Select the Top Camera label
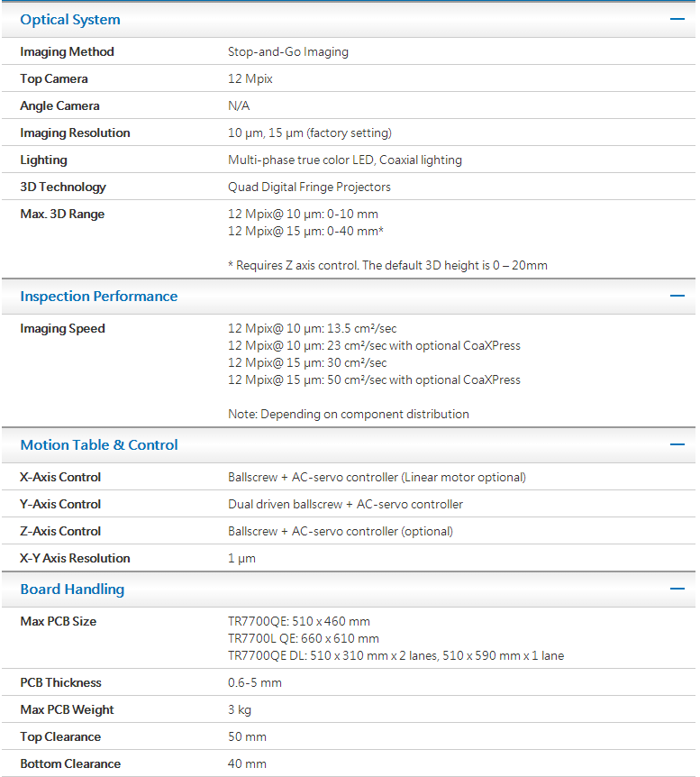The image size is (700, 777). (54, 79)
